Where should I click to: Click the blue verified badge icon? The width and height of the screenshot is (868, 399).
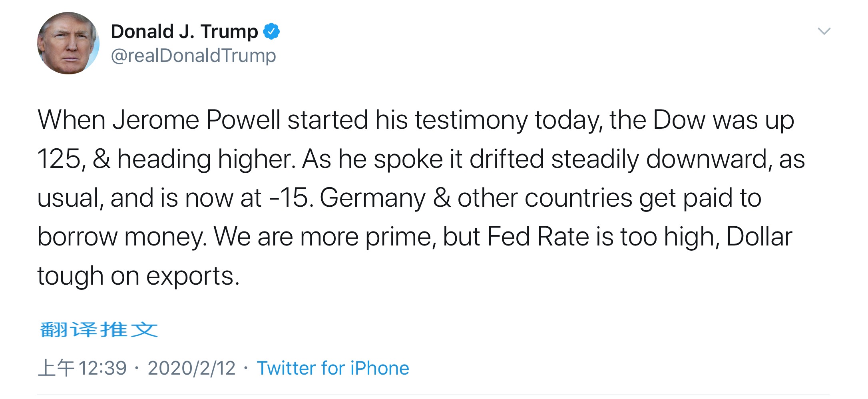coord(271,31)
